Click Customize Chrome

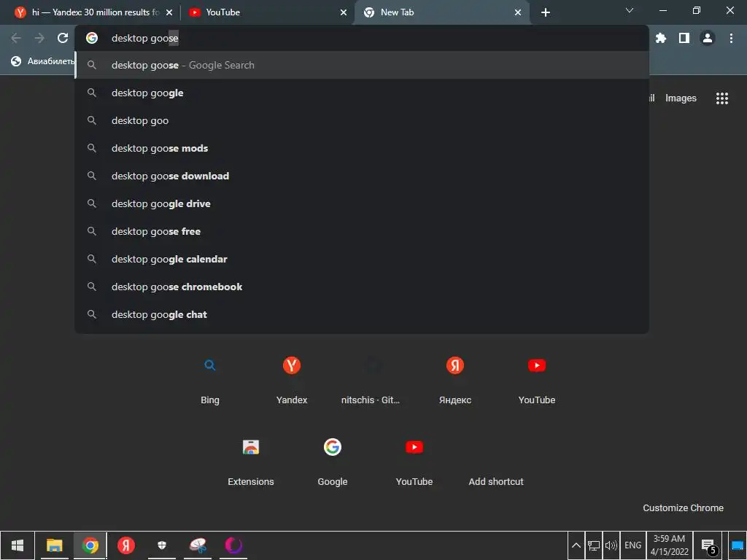683,507
